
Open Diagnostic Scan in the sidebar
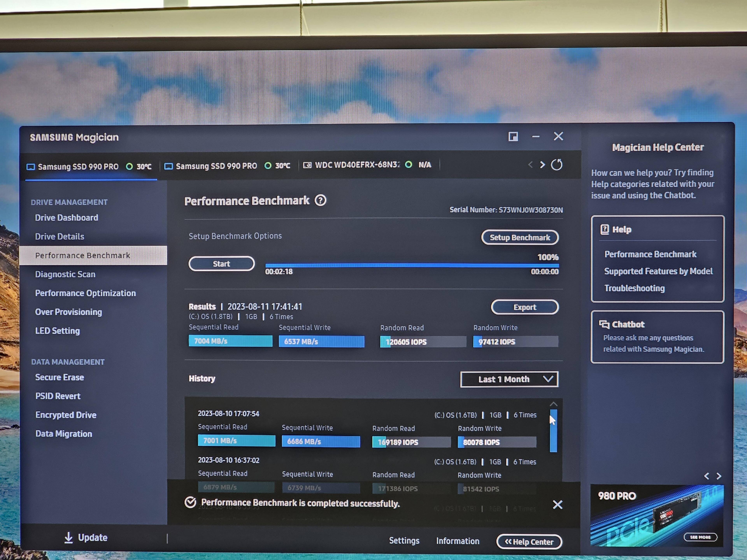point(65,274)
